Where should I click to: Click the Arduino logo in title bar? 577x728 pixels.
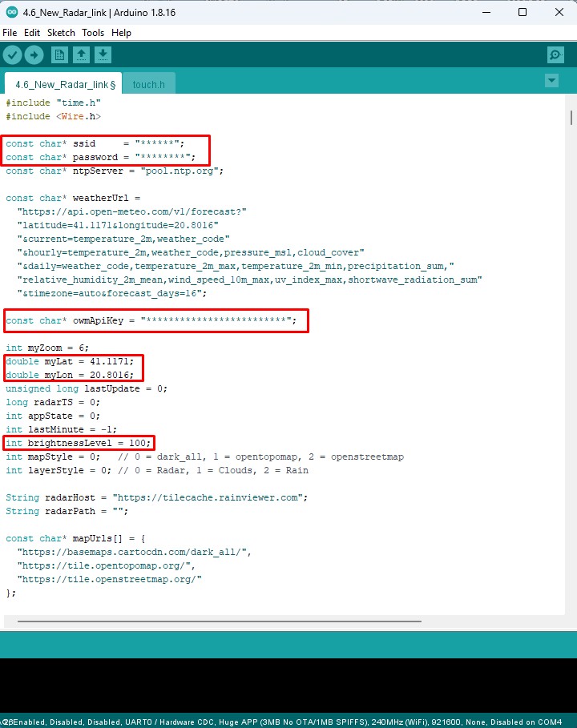11,11
